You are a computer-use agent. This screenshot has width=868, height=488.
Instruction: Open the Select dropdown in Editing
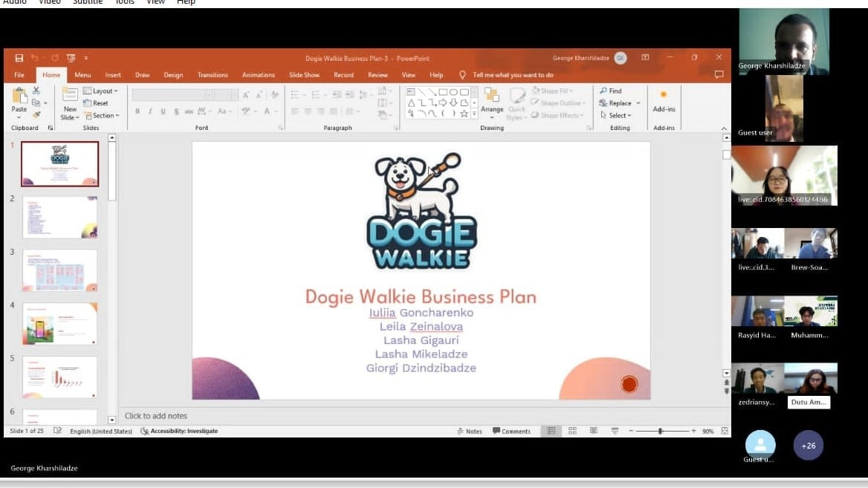coord(615,116)
